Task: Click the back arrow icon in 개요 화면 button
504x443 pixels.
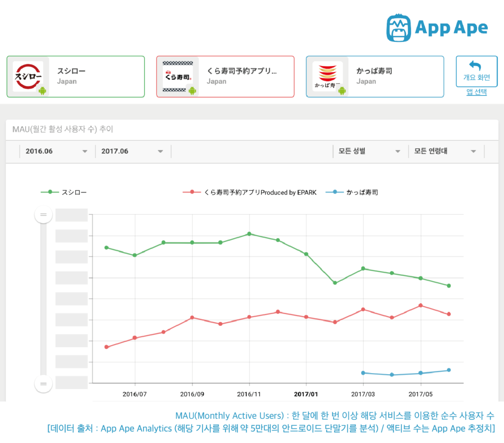Action: 476,66
